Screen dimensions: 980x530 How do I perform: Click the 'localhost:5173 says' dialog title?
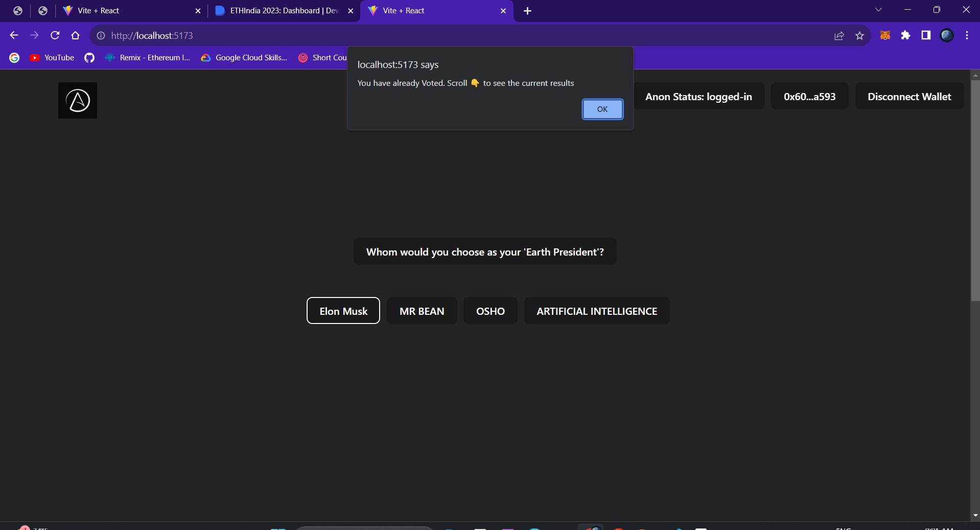(x=398, y=64)
